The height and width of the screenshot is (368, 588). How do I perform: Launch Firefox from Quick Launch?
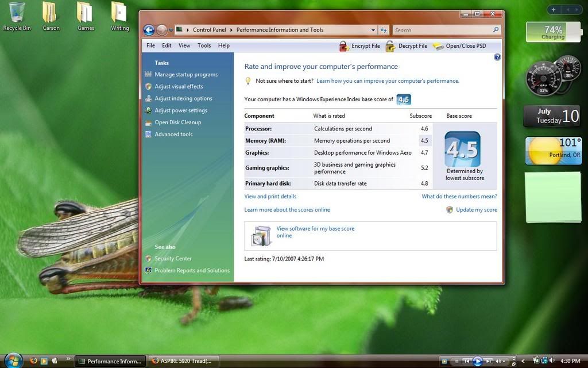pyautogui.click(x=33, y=361)
